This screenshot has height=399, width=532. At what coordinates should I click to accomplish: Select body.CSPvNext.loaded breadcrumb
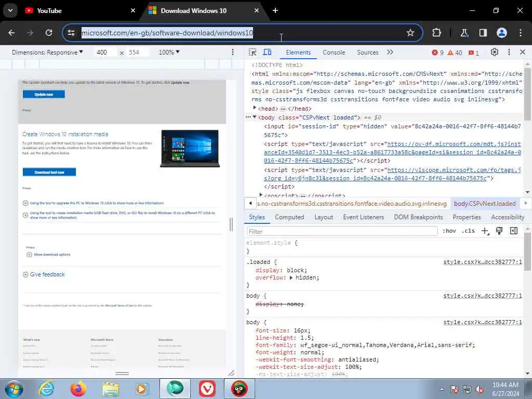click(x=485, y=204)
